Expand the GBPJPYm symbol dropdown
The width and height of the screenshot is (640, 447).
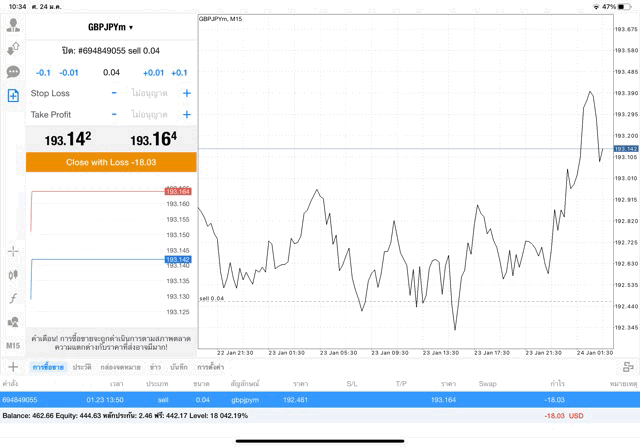(x=110, y=27)
